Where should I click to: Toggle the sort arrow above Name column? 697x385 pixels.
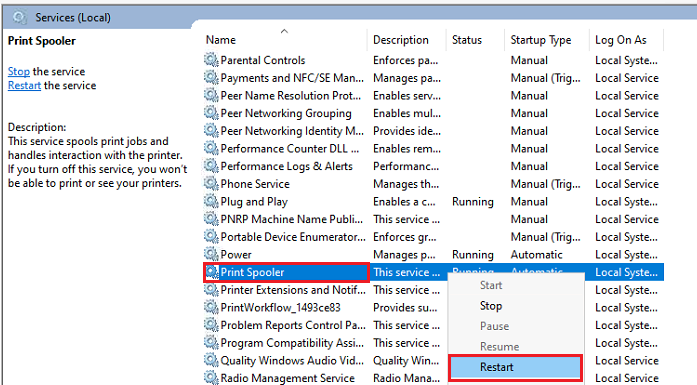(x=284, y=31)
